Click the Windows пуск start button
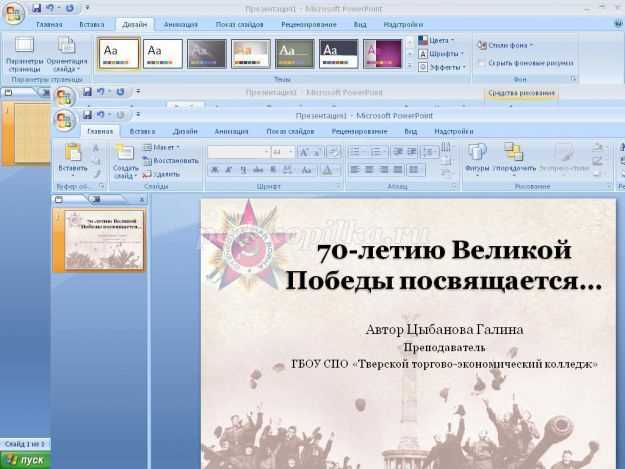625x469 pixels. [x=26, y=460]
